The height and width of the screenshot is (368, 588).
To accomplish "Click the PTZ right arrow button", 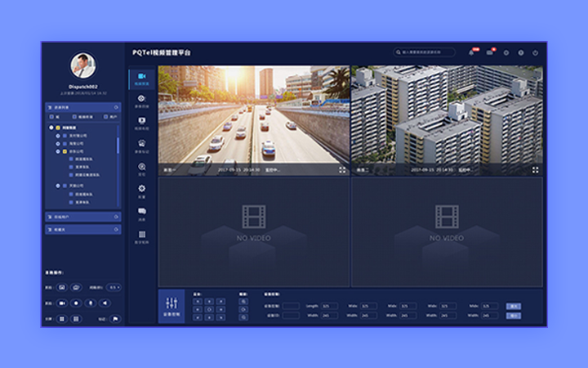I will pyautogui.click(x=220, y=309).
